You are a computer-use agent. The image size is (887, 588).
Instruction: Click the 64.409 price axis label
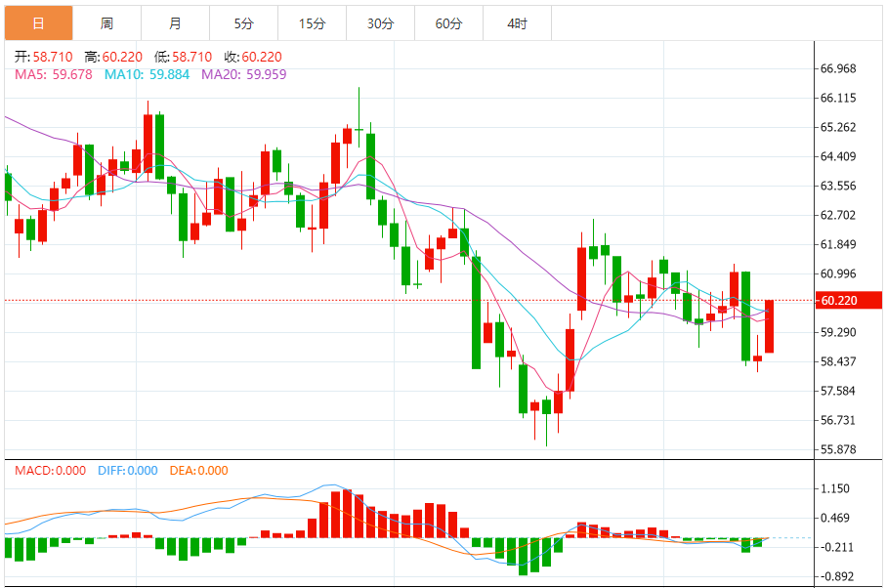(838, 156)
